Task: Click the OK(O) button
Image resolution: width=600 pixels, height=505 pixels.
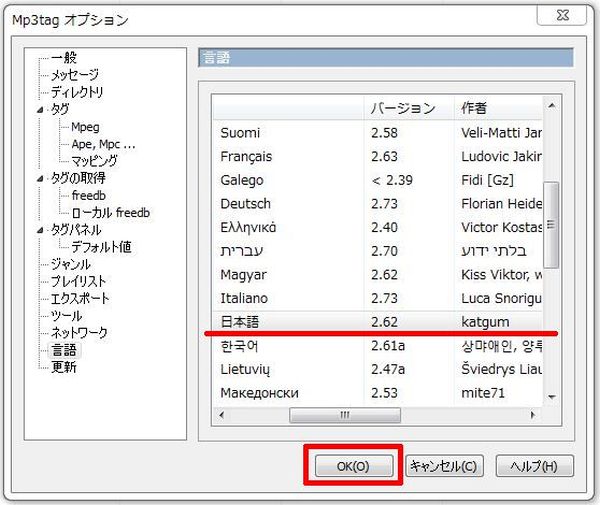Action: pyautogui.click(x=354, y=466)
